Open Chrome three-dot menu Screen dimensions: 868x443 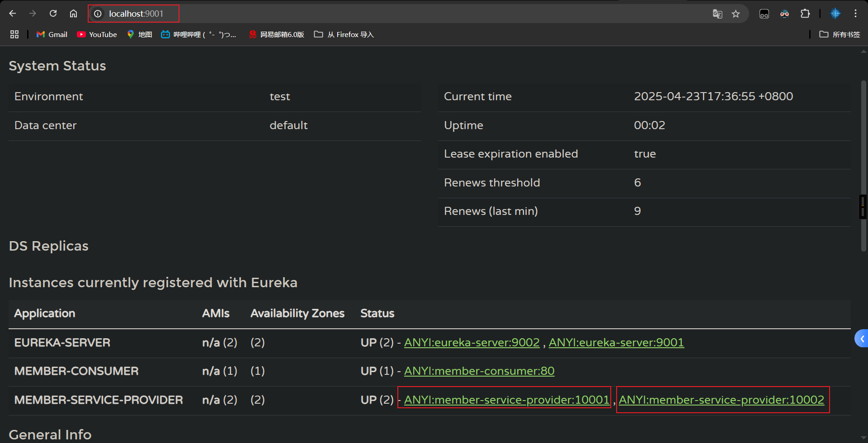tap(855, 14)
